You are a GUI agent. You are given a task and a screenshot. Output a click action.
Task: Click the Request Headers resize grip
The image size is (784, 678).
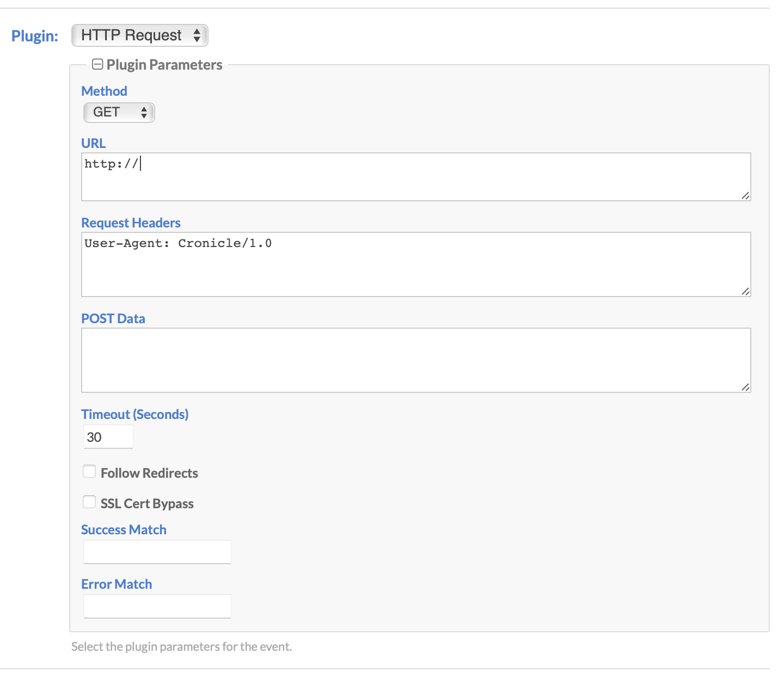(x=745, y=291)
